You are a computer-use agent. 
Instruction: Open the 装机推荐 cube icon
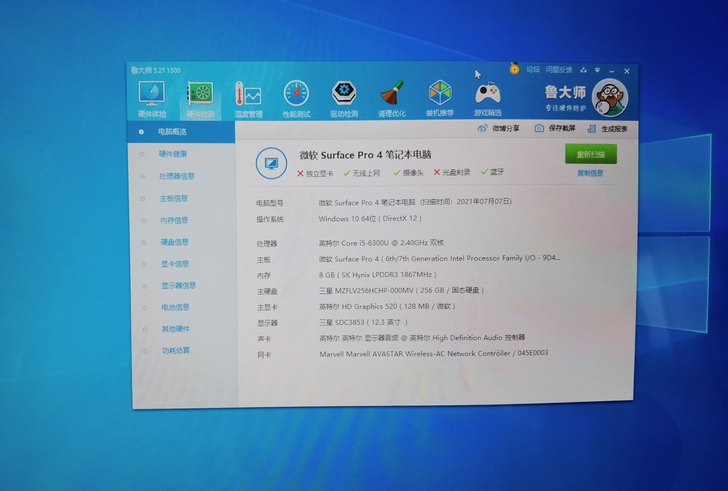(x=440, y=98)
